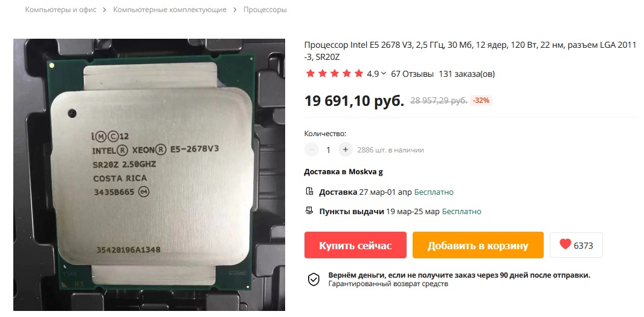Open Компьютеры и офис breadcrumb
Screen dimensions: 644x317
point(61,10)
